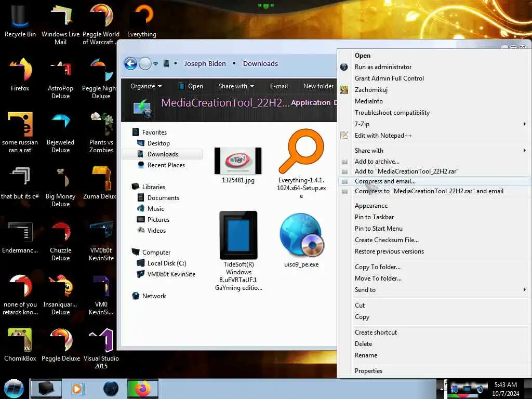Click the media player taskbar icon
Screen dimensions: 532x399
coord(77,389)
